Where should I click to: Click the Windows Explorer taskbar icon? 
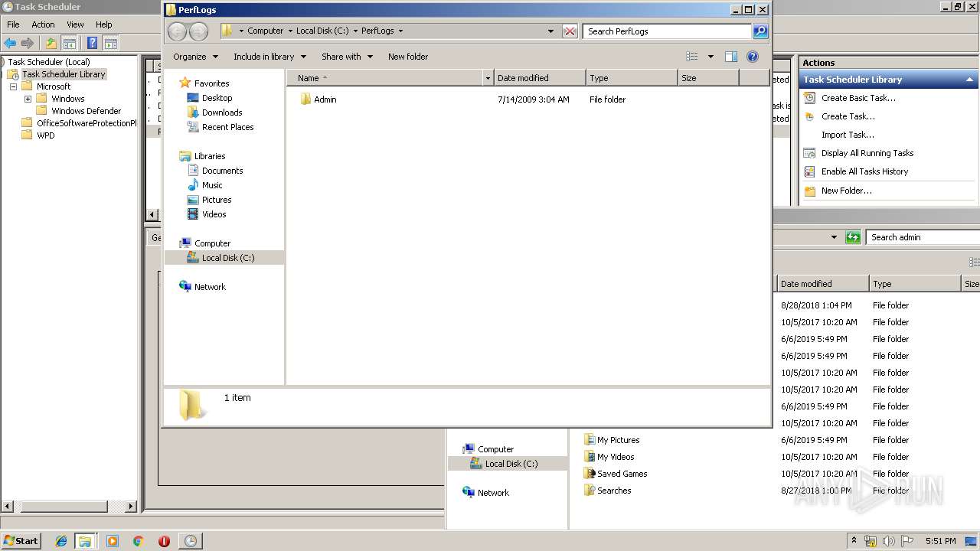[84, 541]
